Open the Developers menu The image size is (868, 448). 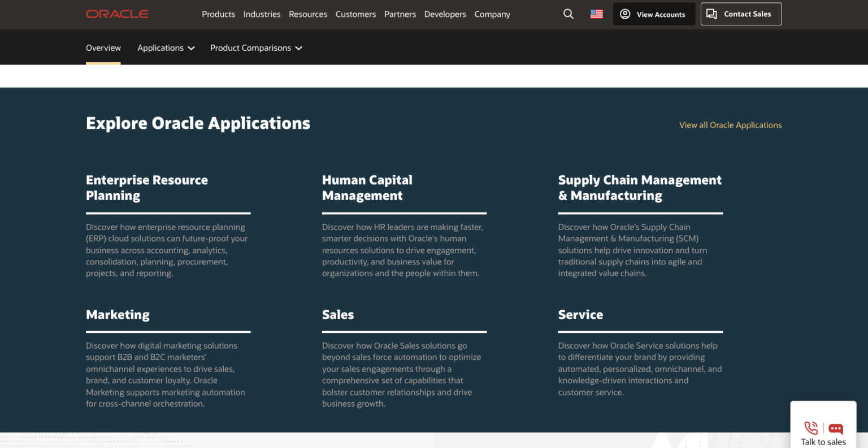click(x=445, y=14)
